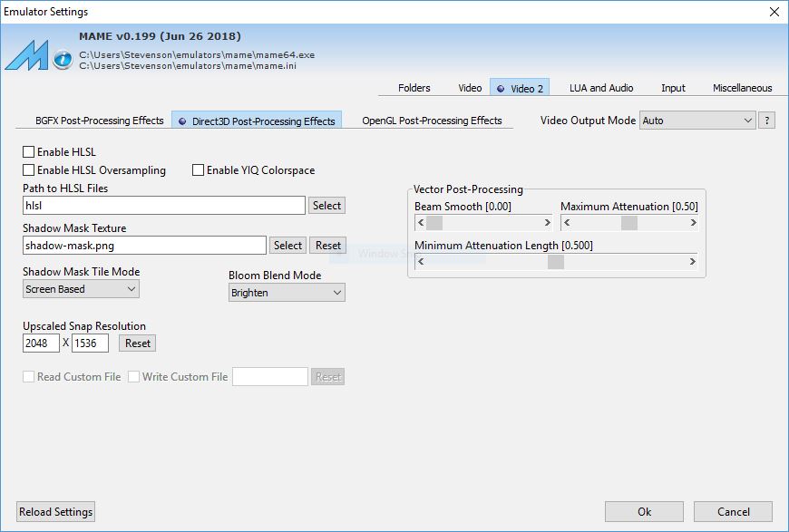Image resolution: width=789 pixels, height=532 pixels.
Task: Switch to the Miscellaneous tab
Action: pyautogui.click(x=742, y=88)
